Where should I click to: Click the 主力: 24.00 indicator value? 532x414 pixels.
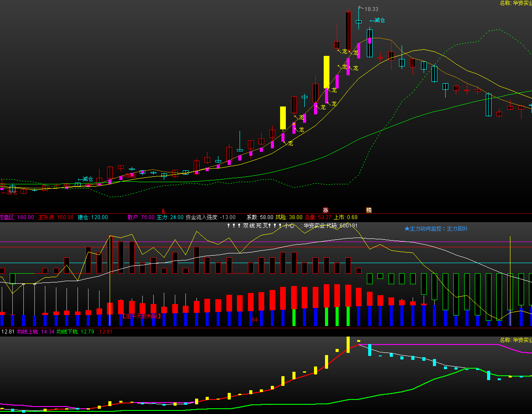170,217
